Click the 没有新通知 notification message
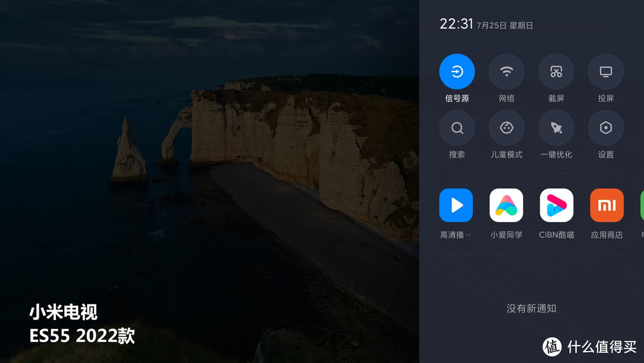This screenshot has height=363, width=644. click(x=531, y=309)
